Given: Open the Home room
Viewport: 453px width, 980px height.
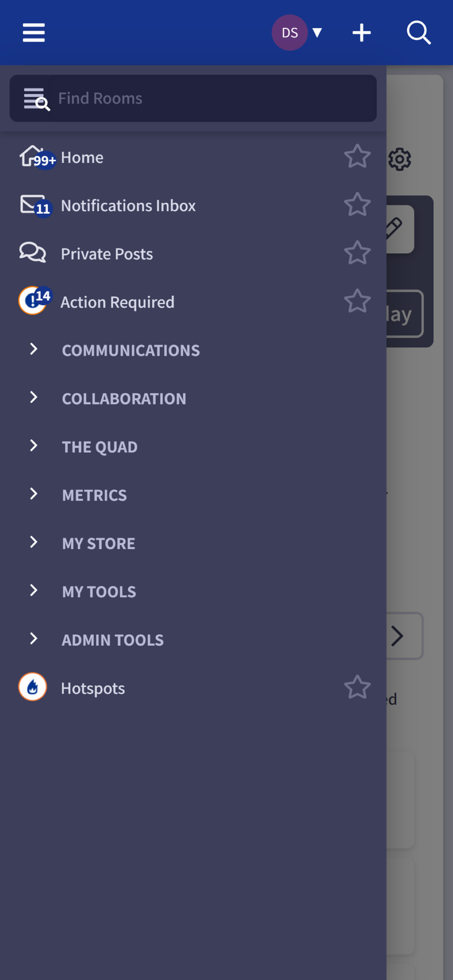Looking at the screenshot, I should point(82,158).
